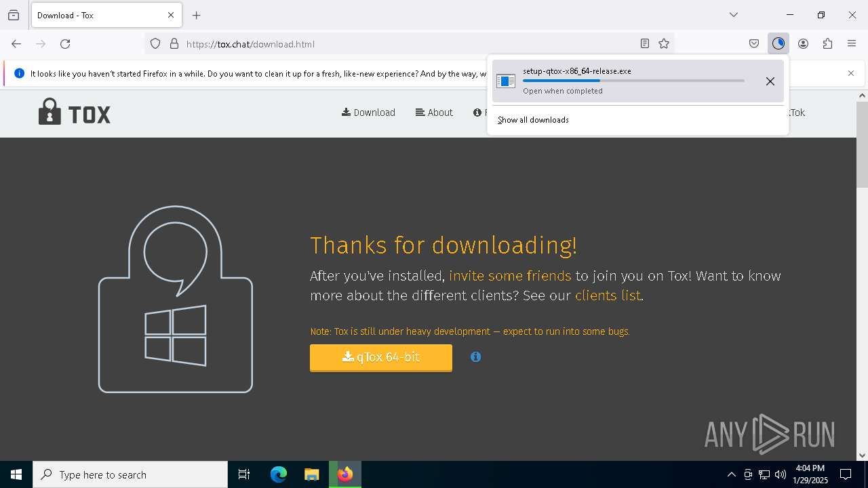Open Firefox View tab-list icon
This screenshot has width=868, height=488.
(x=14, y=15)
